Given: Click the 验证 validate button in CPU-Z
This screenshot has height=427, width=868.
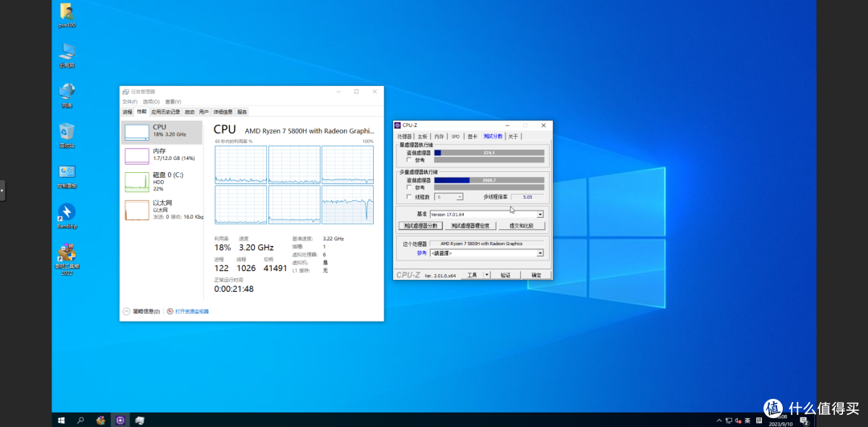Looking at the screenshot, I should [x=505, y=275].
